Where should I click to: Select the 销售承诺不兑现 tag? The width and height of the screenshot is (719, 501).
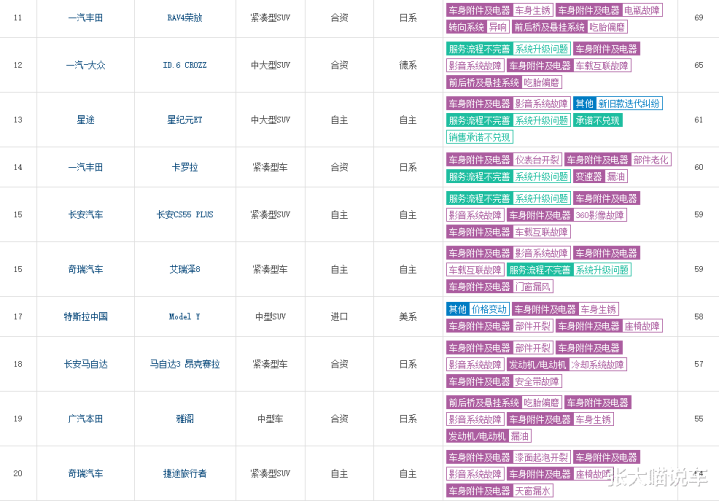[x=479, y=137]
